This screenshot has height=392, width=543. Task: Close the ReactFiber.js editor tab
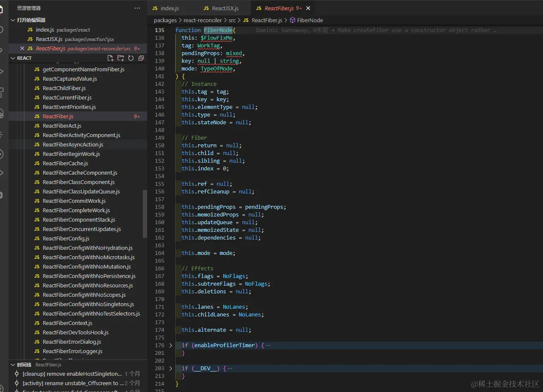pos(308,8)
